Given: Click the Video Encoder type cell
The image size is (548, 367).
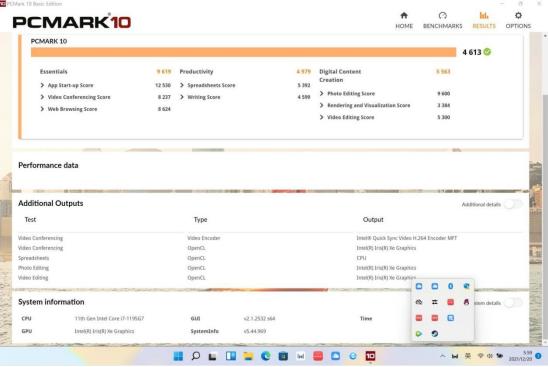Looking at the screenshot, I should (x=204, y=238).
